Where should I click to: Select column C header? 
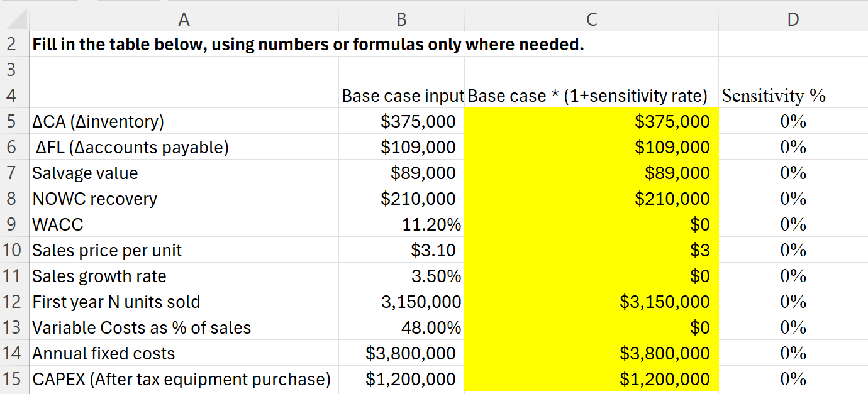pyautogui.click(x=591, y=19)
